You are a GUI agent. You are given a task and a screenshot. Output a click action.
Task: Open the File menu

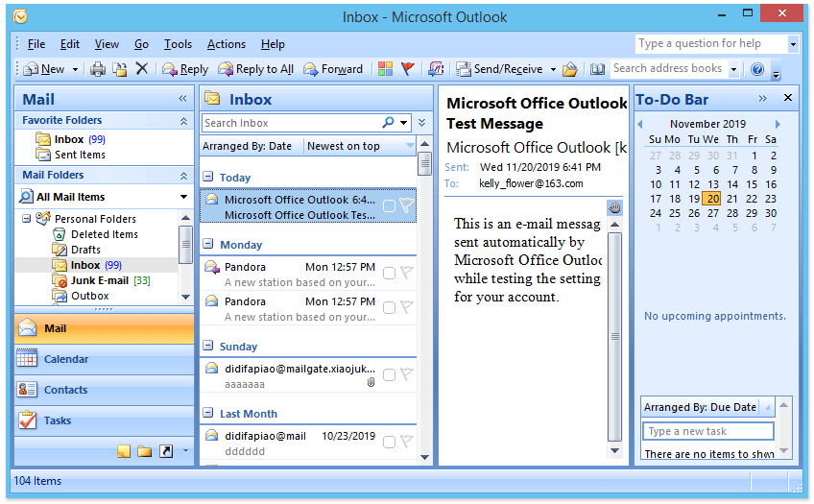tap(36, 44)
